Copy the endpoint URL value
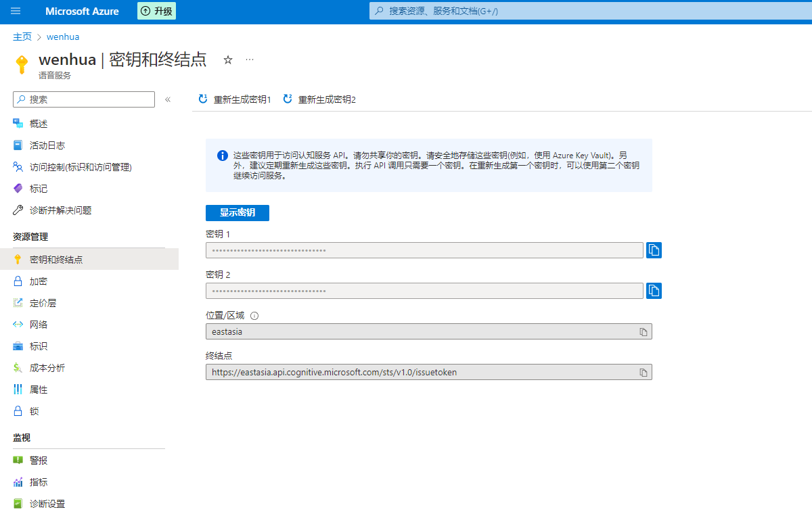812x516 pixels. click(644, 373)
